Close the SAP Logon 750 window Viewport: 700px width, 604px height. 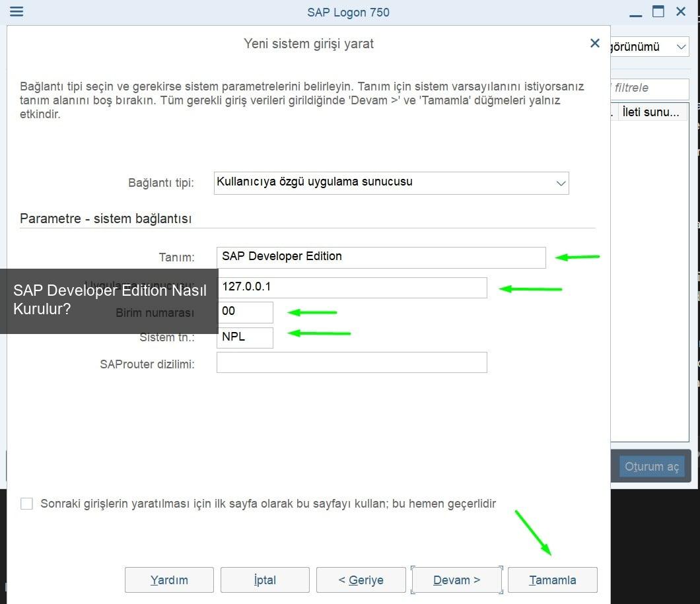coord(681,12)
